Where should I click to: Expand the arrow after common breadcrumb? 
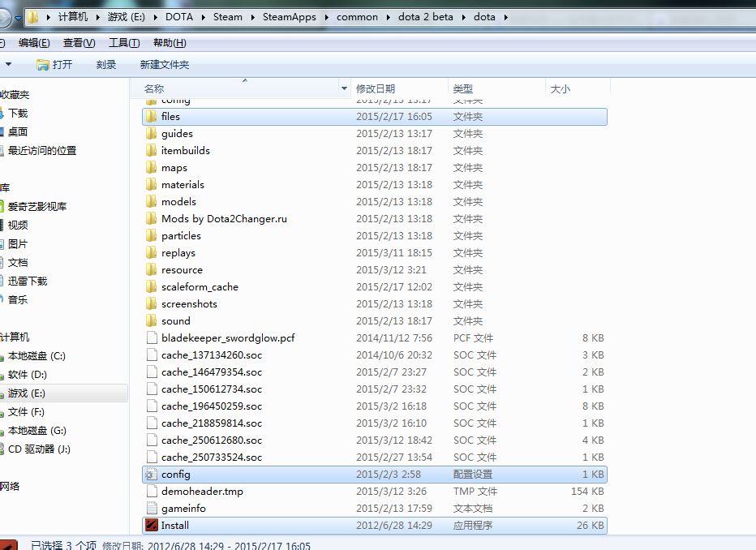click(388, 17)
